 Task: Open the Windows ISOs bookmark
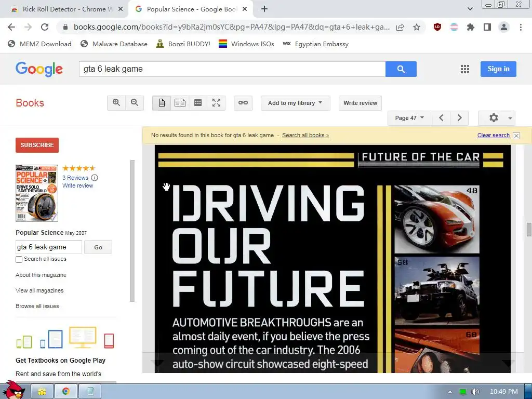pyautogui.click(x=246, y=44)
